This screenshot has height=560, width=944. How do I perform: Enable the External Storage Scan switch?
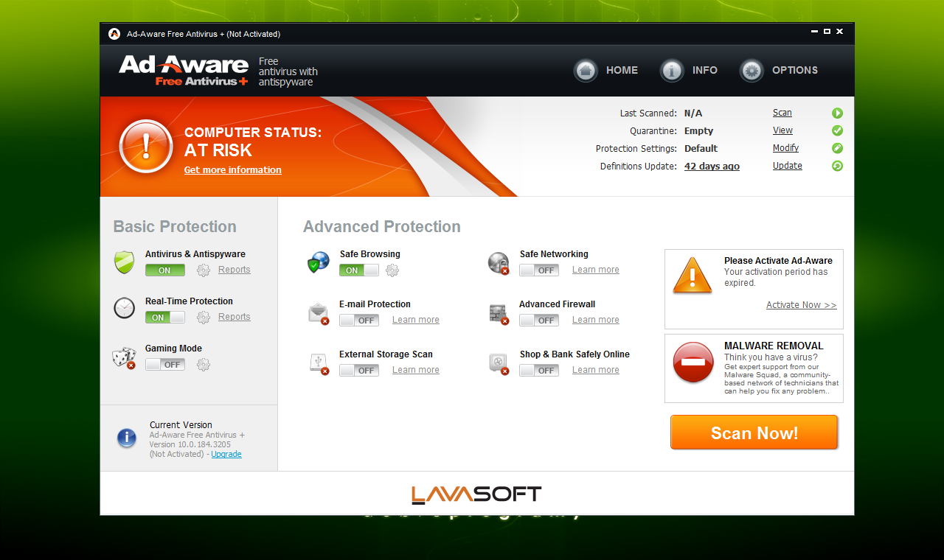point(359,371)
